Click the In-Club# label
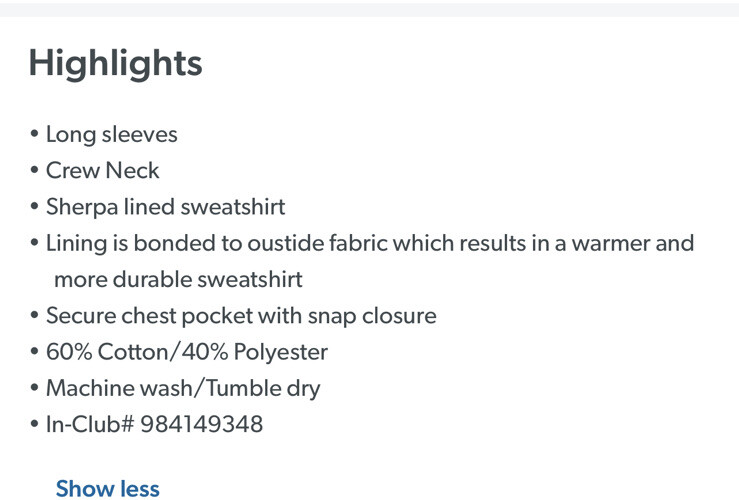This screenshot has height=500, width=739. pyautogui.click(x=89, y=424)
